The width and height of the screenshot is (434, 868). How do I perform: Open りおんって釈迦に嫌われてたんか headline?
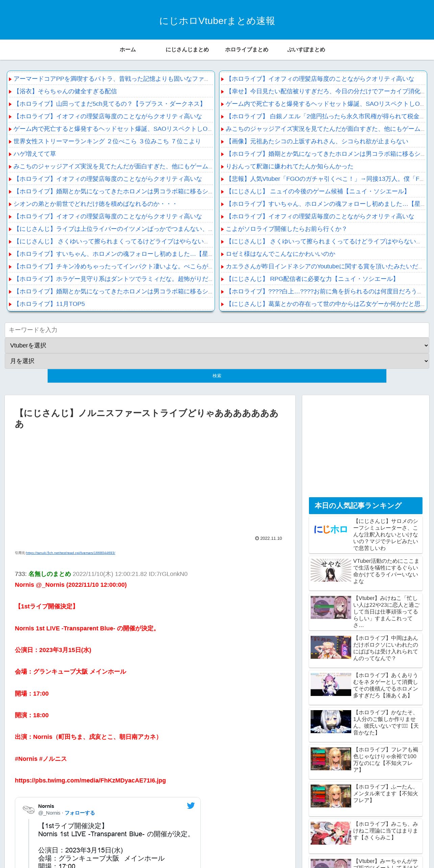[290, 166]
